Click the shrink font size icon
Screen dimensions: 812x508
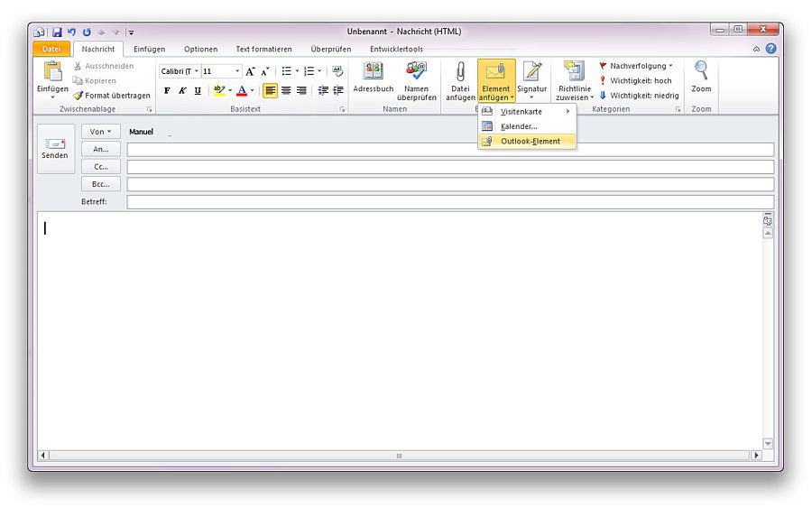click(x=265, y=71)
